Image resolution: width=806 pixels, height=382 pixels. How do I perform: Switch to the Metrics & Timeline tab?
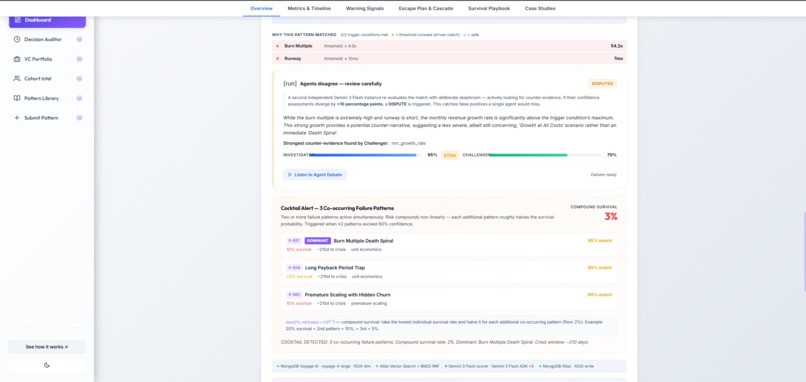(309, 8)
